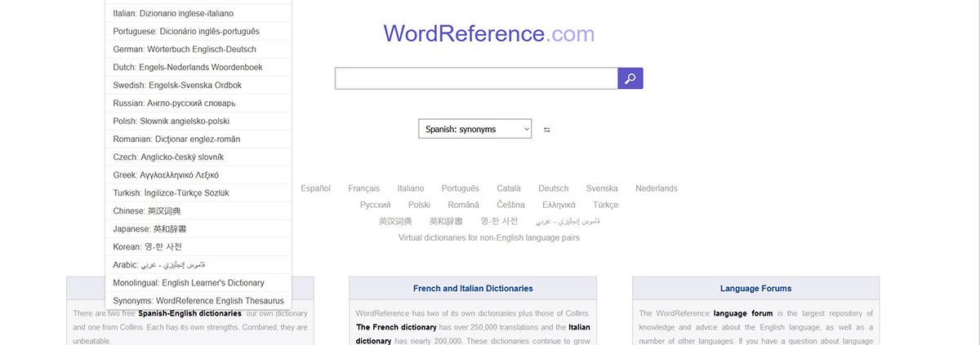The height and width of the screenshot is (345, 980).
Task: Open the Español language link
Action: pos(315,188)
